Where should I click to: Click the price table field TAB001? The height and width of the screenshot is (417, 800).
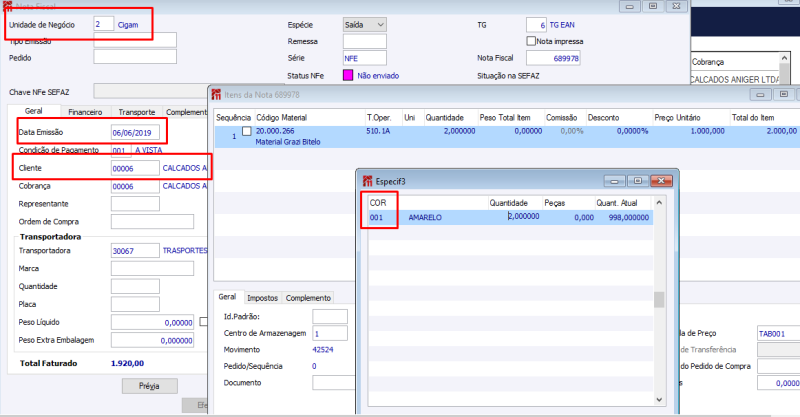pos(779,333)
